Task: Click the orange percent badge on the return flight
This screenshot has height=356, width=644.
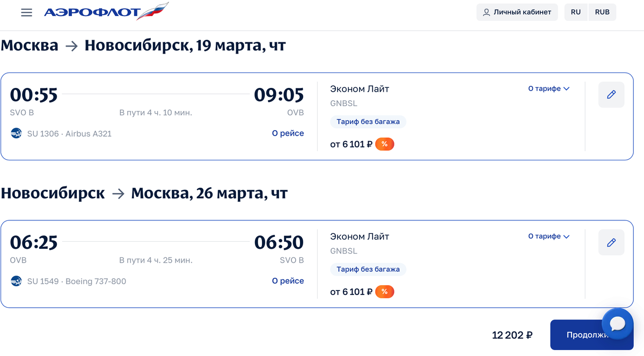Action: pyautogui.click(x=384, y=292)
